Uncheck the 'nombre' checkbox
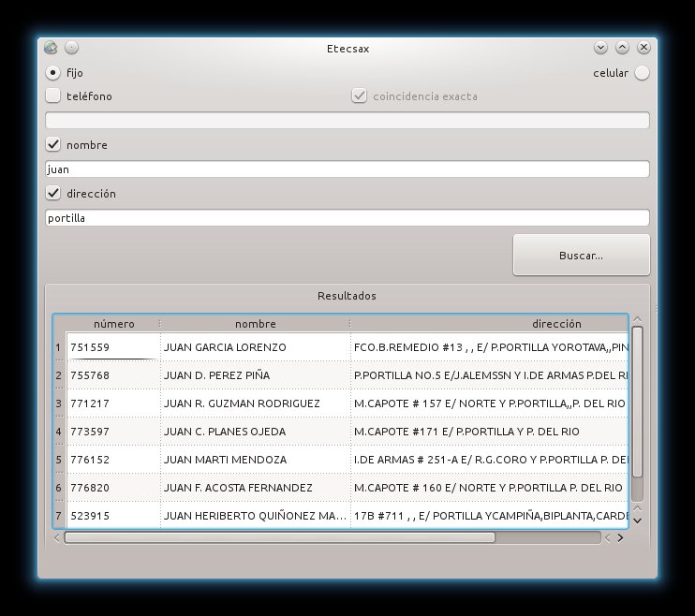The width and height of the screenshot is (695, 616). point(53,144)
